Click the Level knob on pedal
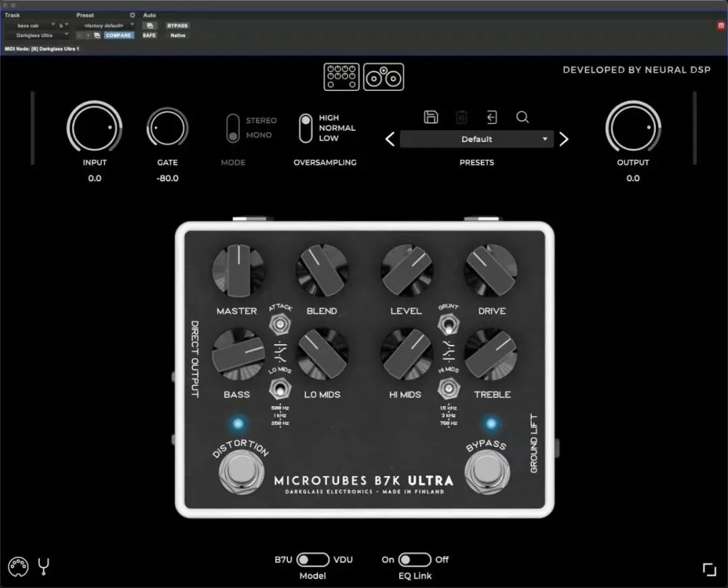Screen dimensions: 728x588 tap(406, 271)
